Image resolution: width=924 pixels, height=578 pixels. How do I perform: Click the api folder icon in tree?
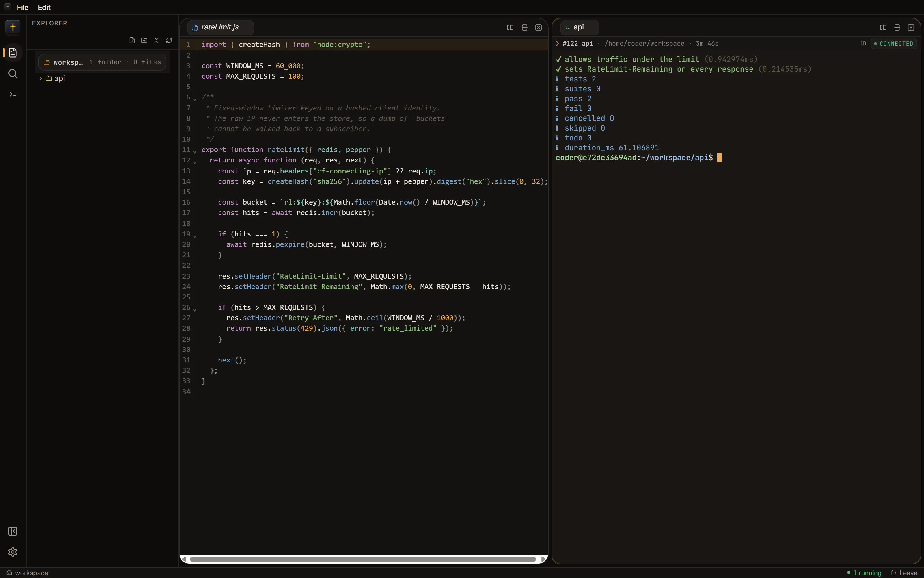(x=49, y=78)
